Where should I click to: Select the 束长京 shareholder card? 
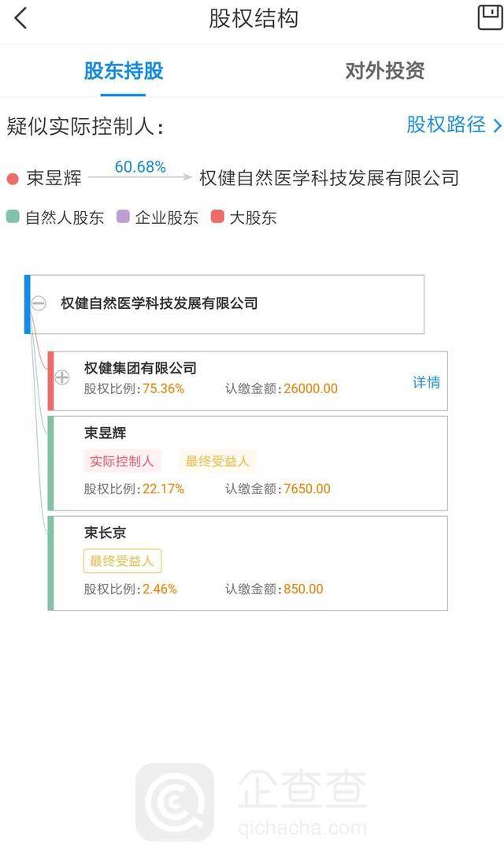[x=249, y=561]
